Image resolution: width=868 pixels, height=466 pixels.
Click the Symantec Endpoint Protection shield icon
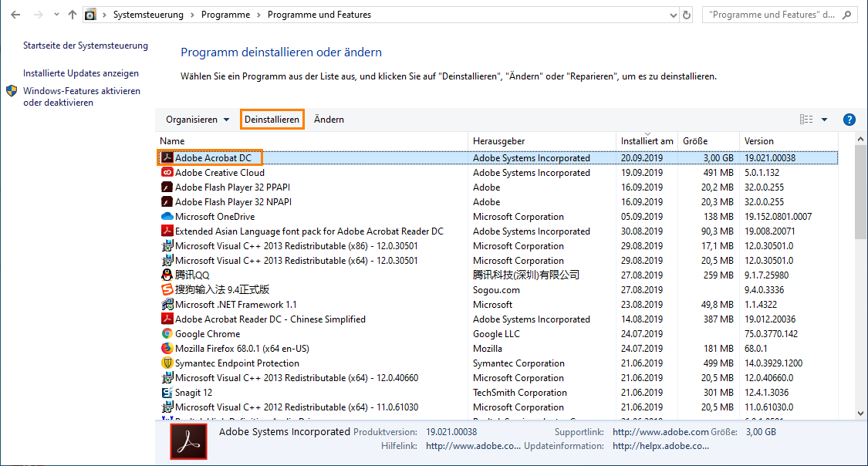(167, 363)
